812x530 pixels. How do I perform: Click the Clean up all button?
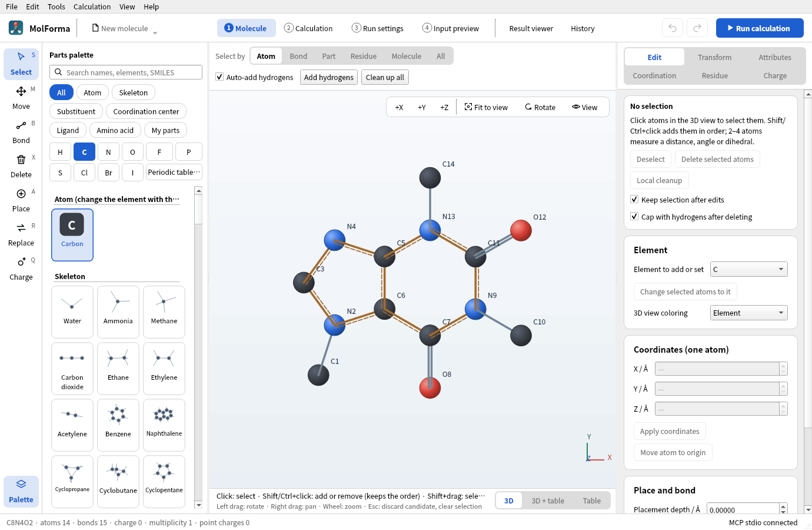[x=385, y=77]
